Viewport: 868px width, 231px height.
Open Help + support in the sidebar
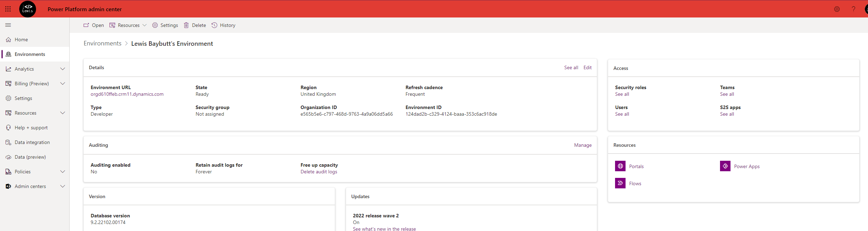click(35, 128)
